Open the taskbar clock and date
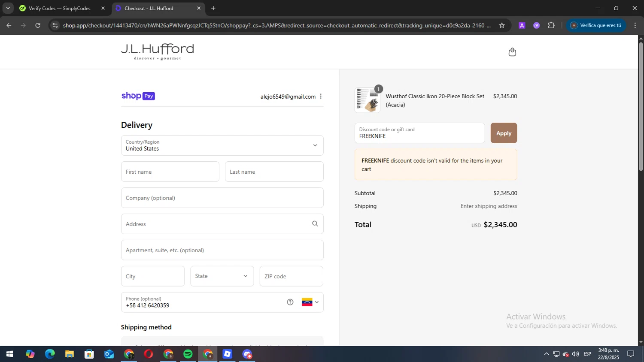Viewport: 644px width, 362px height. tap(608, 354)
